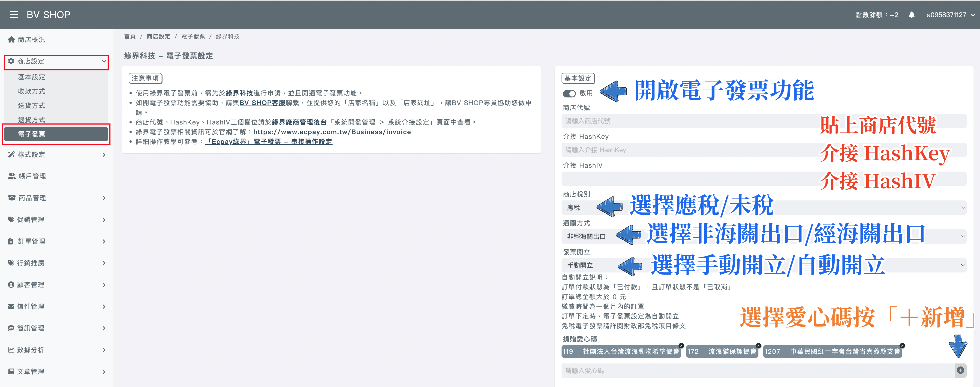
Task: Open 送貨方式 in the sidebar
Action: (x=56, y=105)
